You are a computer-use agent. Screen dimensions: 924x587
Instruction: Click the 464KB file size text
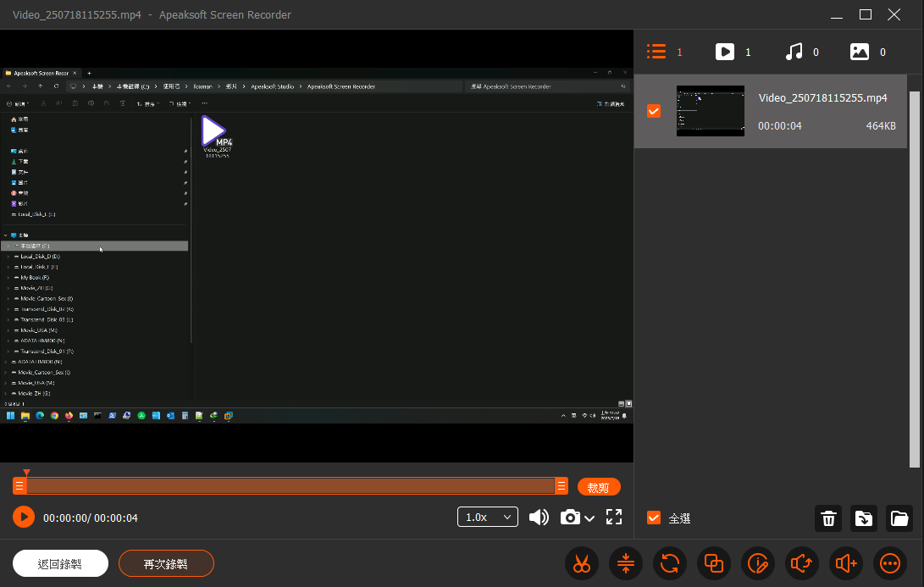(881, 126)
